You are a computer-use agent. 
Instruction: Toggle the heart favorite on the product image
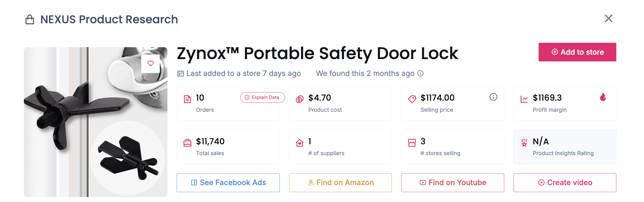[x=151, y=63]
